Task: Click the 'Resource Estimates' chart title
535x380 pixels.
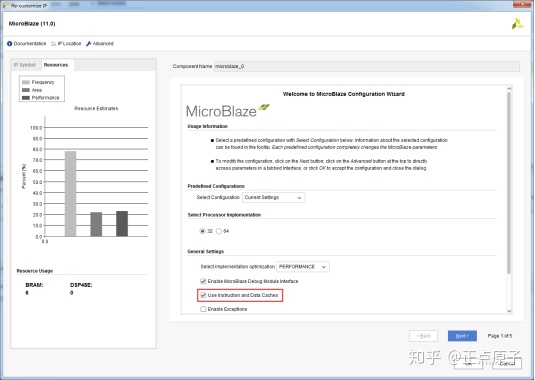Action: point(96,108)
